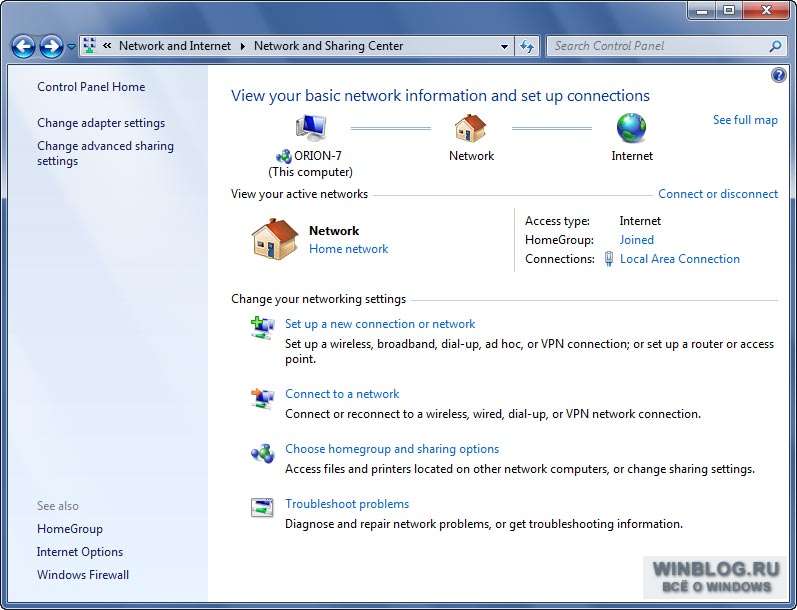797x610 pixels.
Task: Click the homegroup sharing options icon
Action: 262,453
